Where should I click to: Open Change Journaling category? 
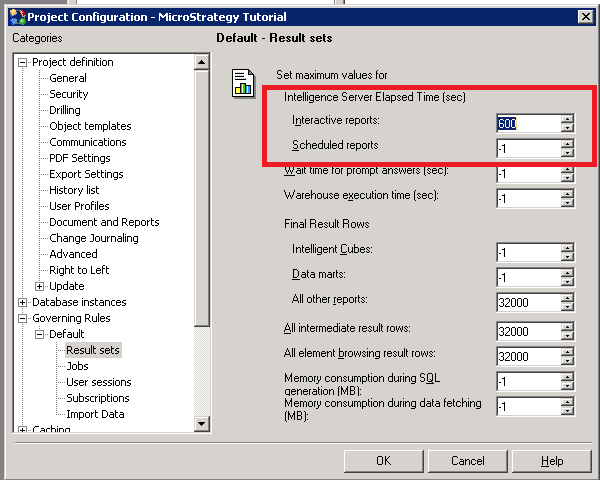pyautogui.click(x=94, y=238)
